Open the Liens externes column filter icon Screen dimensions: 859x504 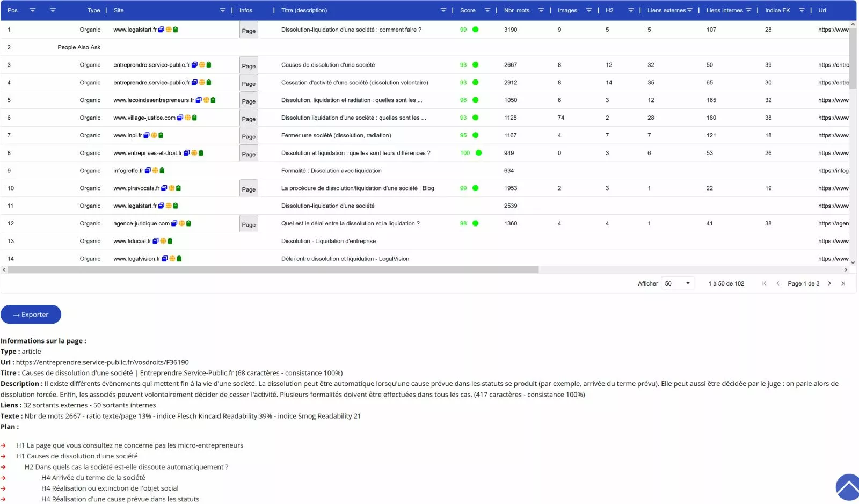[x=690, y=10]
